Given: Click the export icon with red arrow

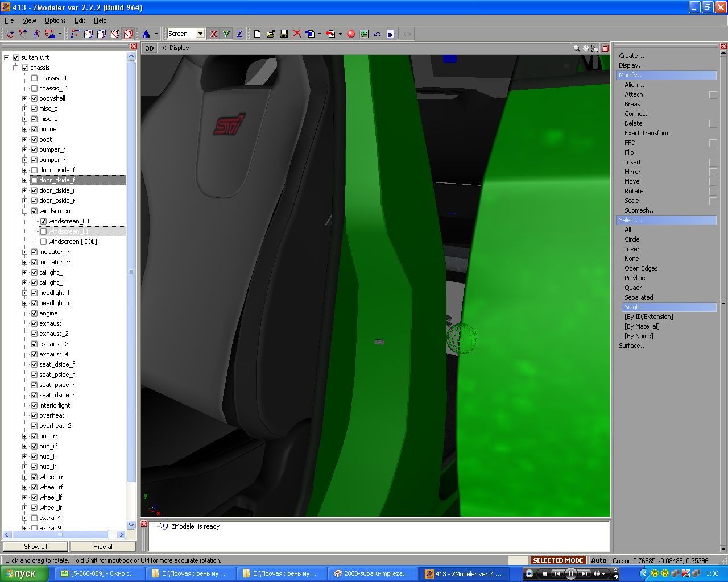Looking at the screenshot, I should [x=330, y=34].
